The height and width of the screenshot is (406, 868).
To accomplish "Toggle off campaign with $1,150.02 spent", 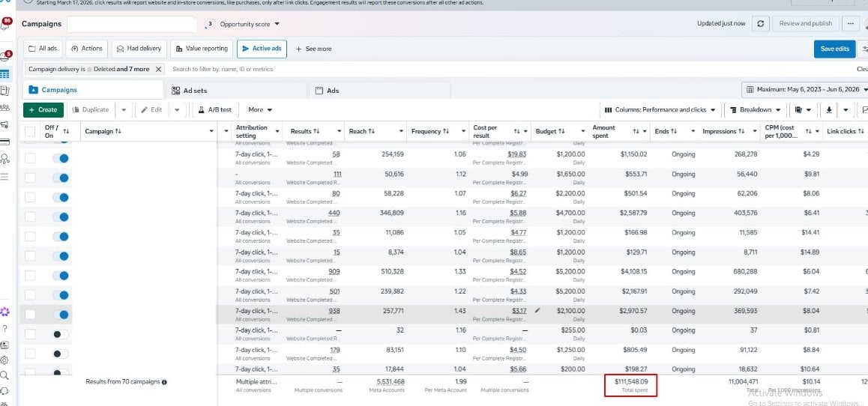I will click(61, 158).
